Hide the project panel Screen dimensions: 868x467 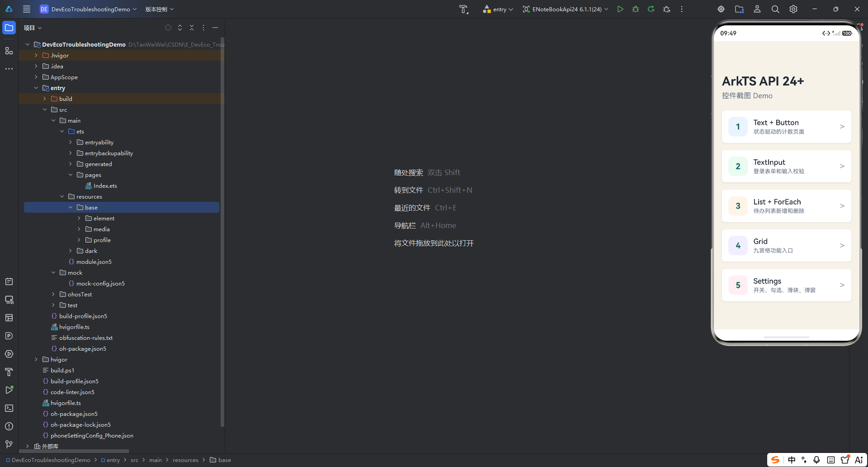pos(215,28)
